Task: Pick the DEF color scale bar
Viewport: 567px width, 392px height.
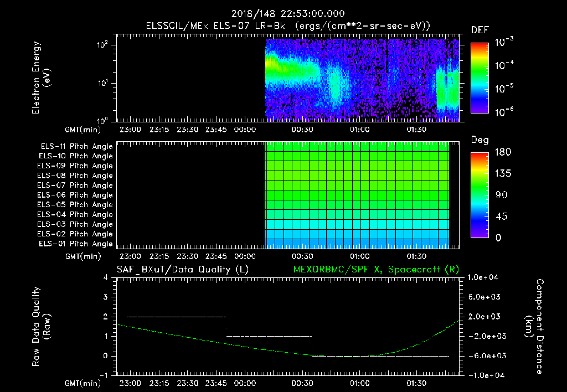Action: pyautogui.click(x=480, y=78)
